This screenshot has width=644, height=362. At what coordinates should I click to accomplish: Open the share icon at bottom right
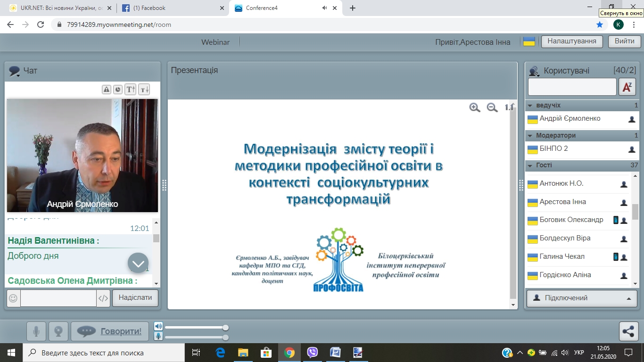coord(628,331)
